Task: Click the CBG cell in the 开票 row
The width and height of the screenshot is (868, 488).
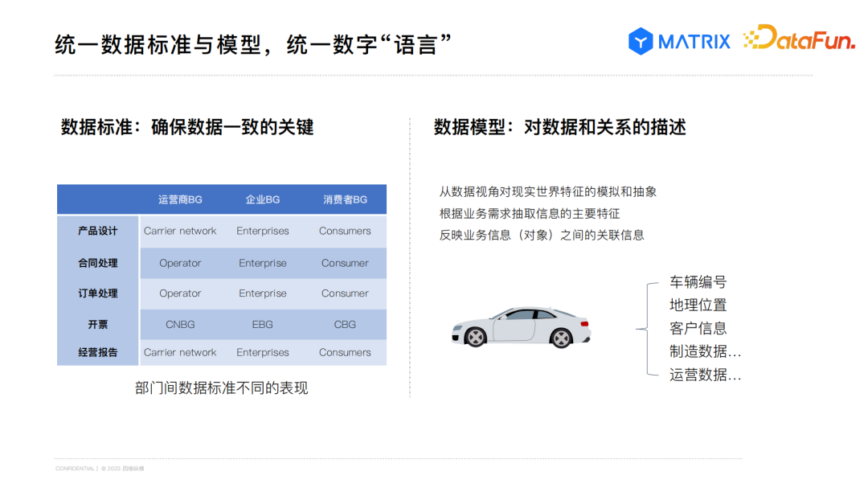Action: (x=345, y=325)
